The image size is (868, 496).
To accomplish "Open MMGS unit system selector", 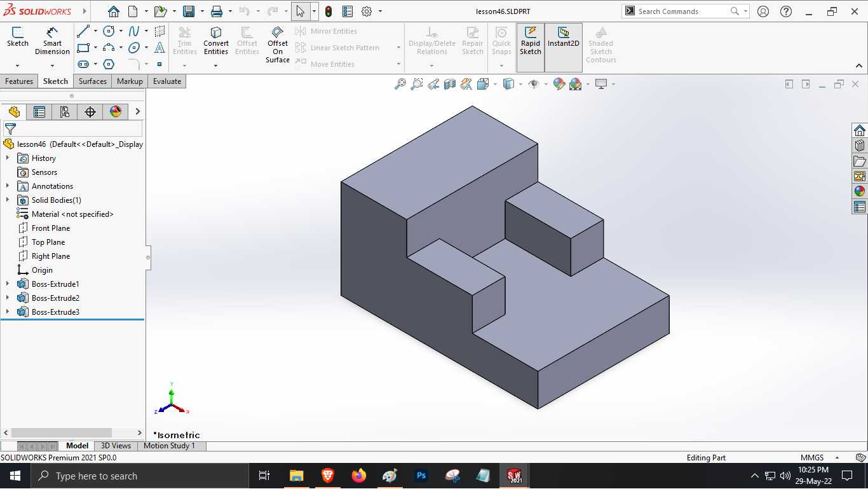I will (x=812, y=457).
